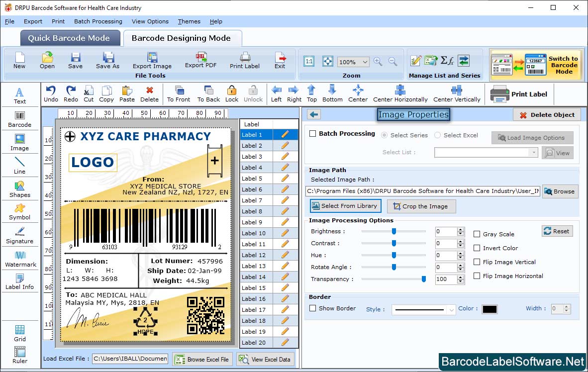The width and height of the screenshot is (588, 372).
Task: Toggle the Ruler display
Action: coord(19,355)
